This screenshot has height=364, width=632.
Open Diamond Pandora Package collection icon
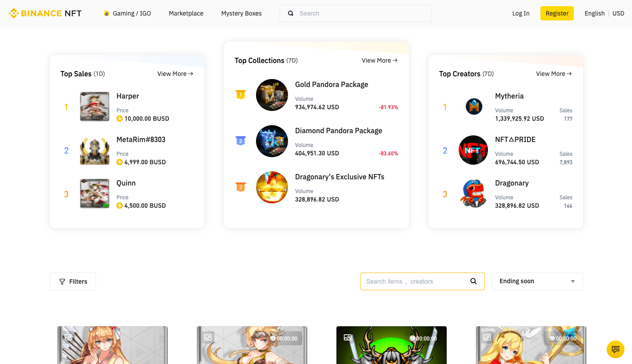pos(272,141)
